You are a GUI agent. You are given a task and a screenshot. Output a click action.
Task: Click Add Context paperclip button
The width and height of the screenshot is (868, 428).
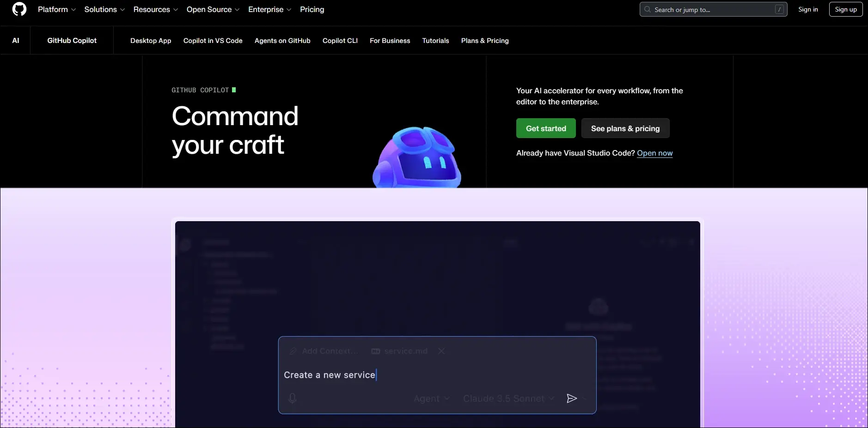pos(324,351)
